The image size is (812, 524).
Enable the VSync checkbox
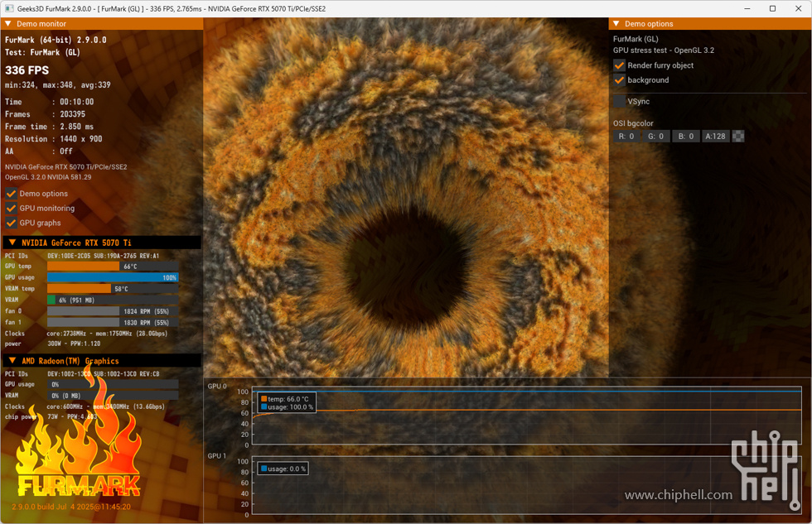click(619, 101)
